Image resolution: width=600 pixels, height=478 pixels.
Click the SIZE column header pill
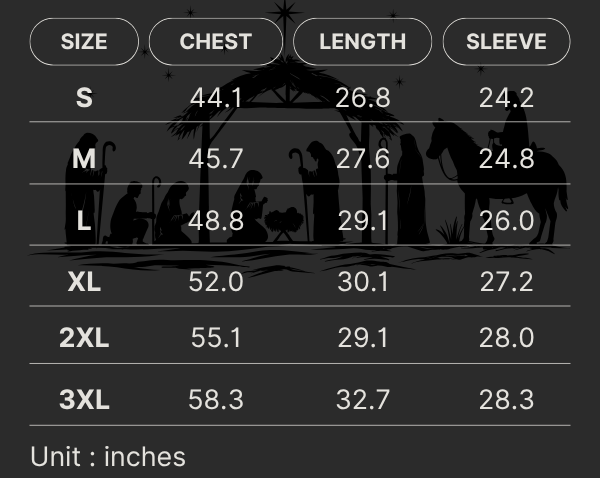click(x=84, y=42)
